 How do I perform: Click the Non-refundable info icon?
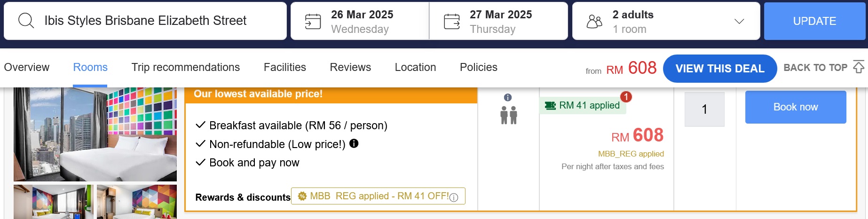click(354, 144)
